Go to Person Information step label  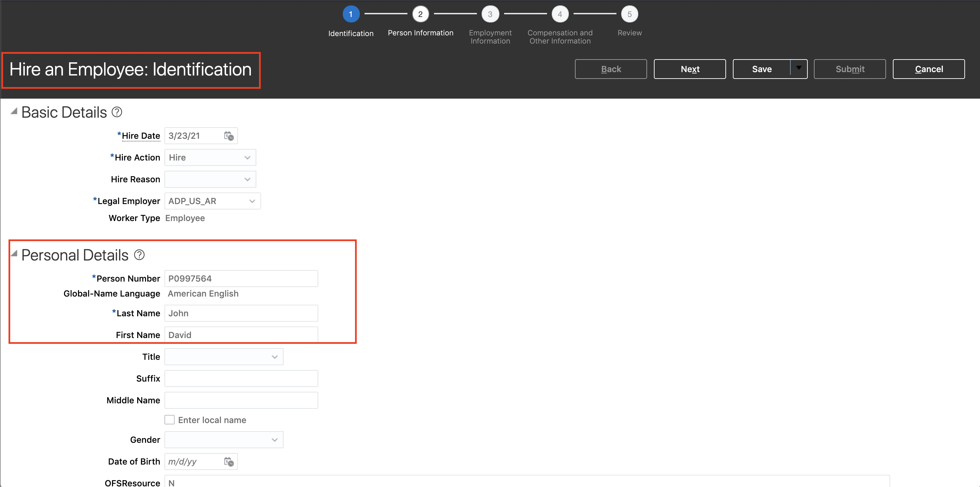[420, 33]
